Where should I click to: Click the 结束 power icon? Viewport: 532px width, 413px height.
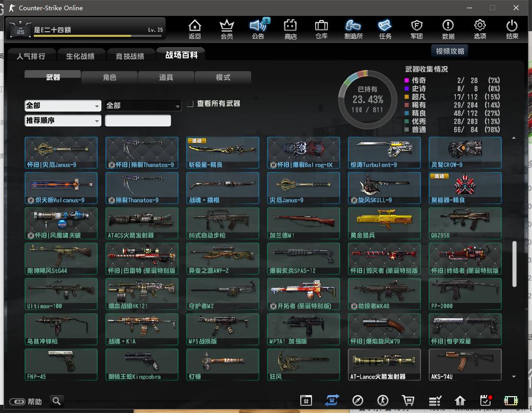512,29
